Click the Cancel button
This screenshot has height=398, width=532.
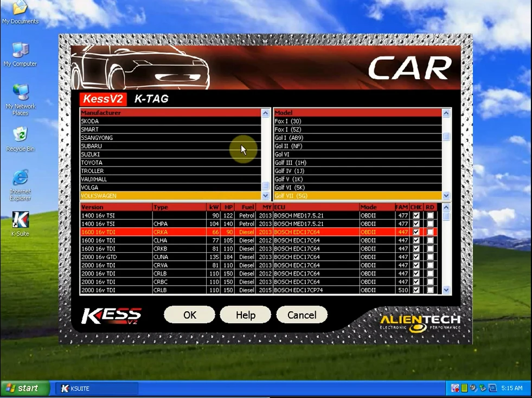pyautogui.click(x=302, y=315)
